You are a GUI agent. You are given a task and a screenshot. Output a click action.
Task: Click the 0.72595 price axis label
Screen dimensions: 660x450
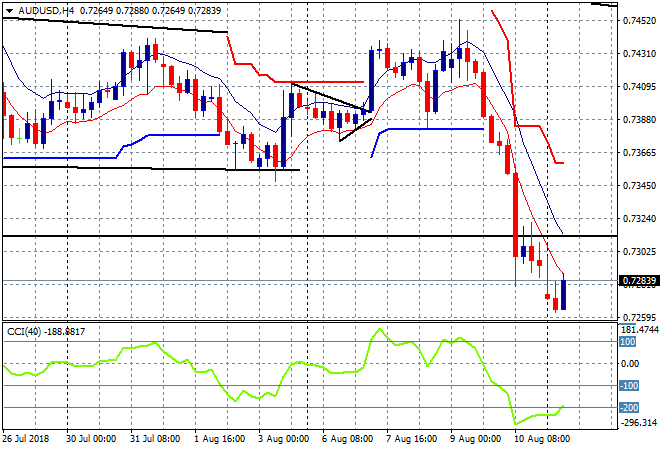639,317
